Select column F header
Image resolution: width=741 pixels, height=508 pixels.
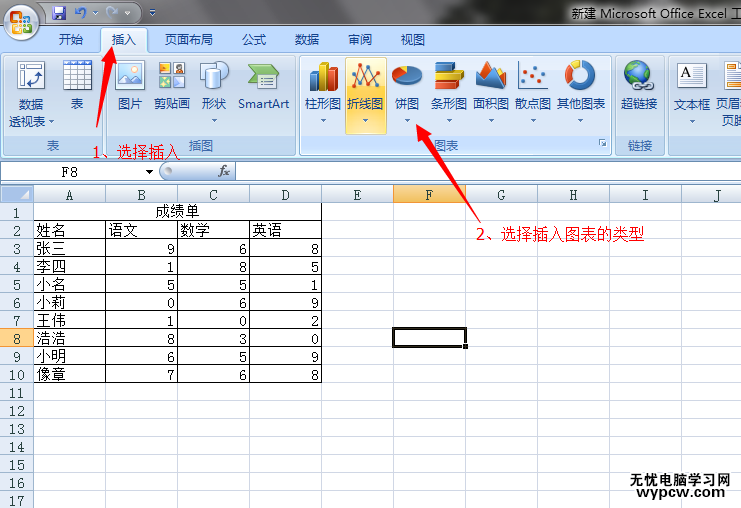(429, 195)
